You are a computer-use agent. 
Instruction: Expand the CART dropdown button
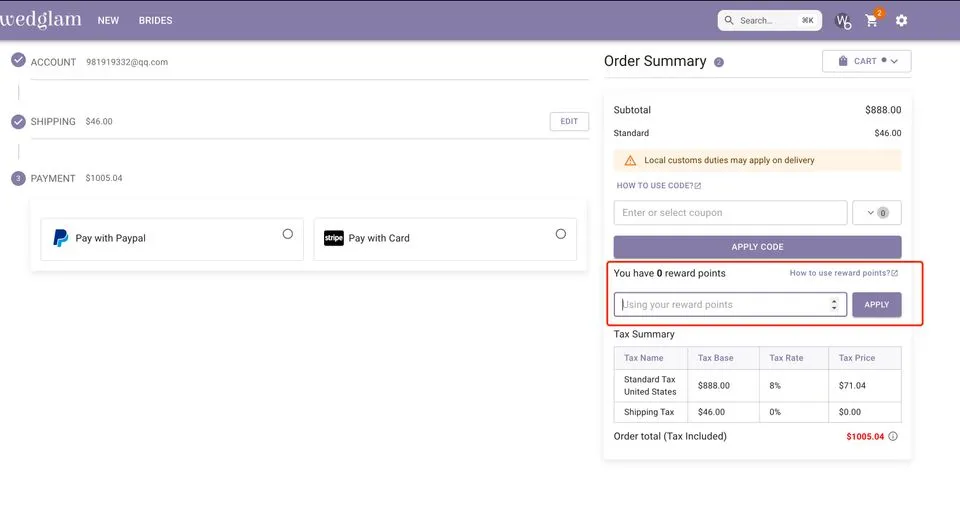point(866,62)
